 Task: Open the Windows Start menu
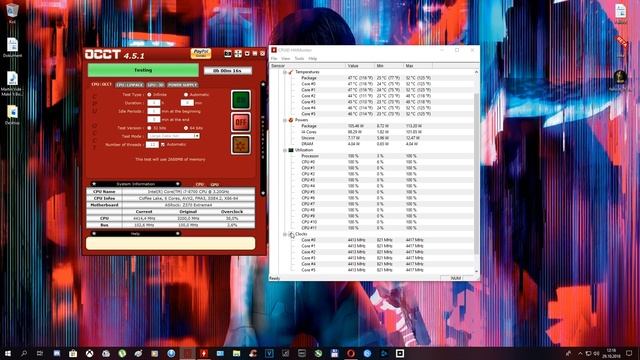7,353
